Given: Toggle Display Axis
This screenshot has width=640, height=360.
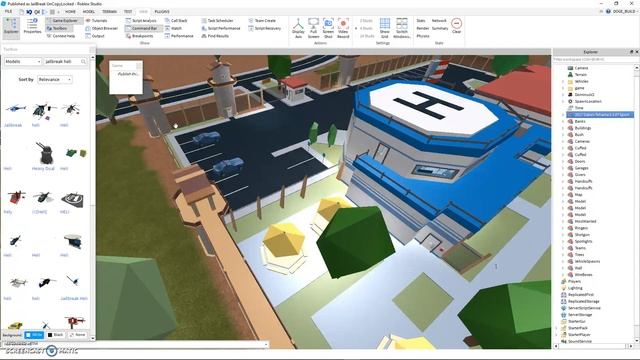Looking at the screenshot, I should click(298, 28).
